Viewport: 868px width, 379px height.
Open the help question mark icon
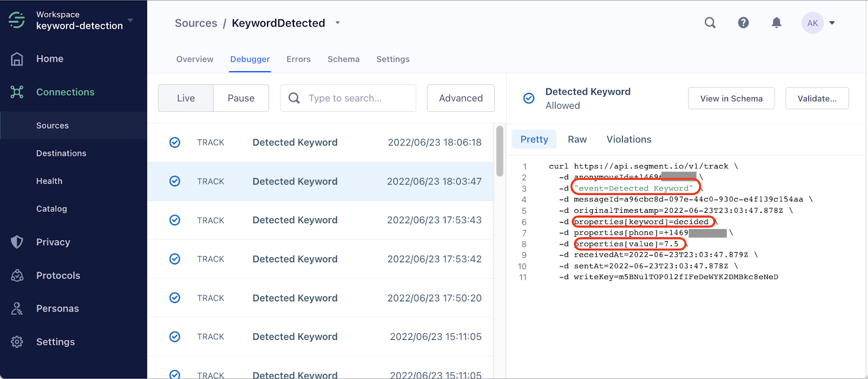tap(743, 22)
